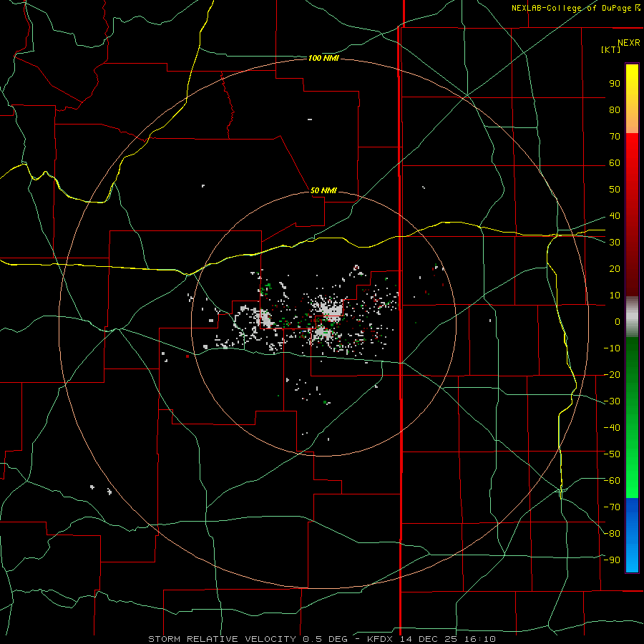The width and height of the screenshot is (644, 644).
Task: Click the gray zero-velocity segment of the color bar
Action: (x=632, y=317)
